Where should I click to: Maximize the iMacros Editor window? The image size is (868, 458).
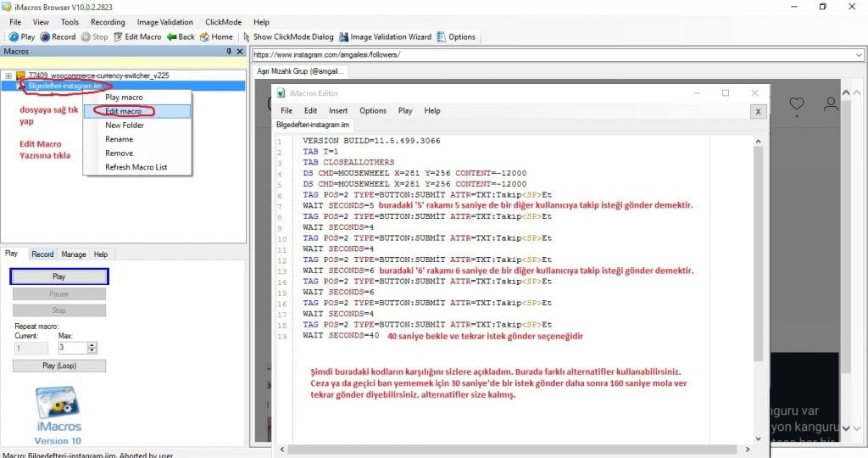pyautogui.click(x=726, y=93)
